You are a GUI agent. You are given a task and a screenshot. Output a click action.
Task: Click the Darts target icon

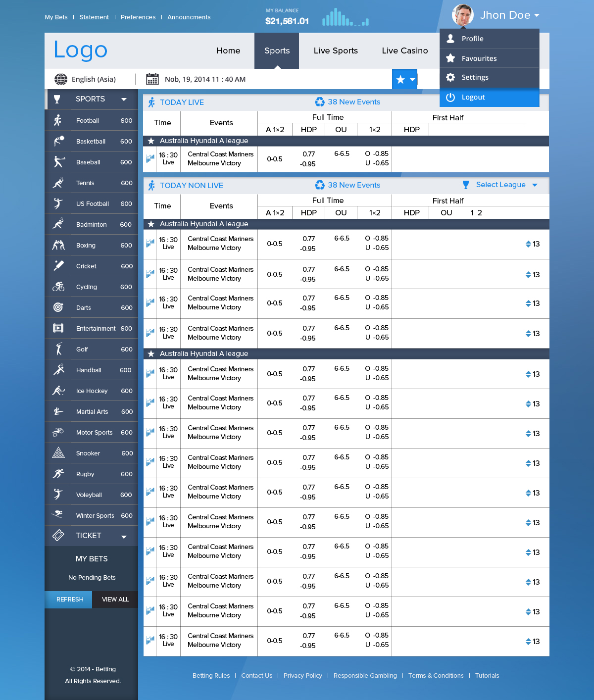58,307
